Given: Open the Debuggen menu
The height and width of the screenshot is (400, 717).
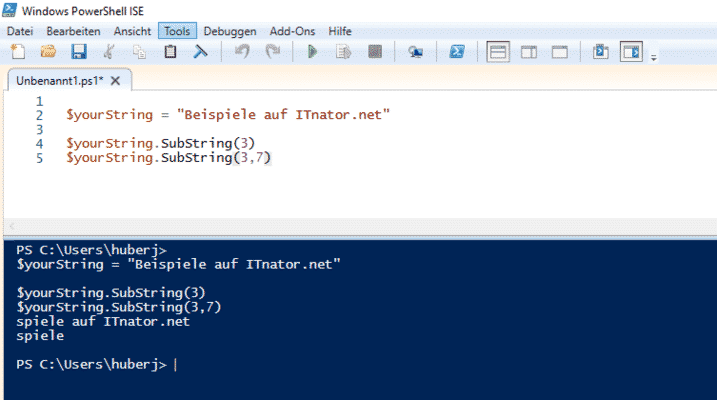Looking at the screenshot, I should [230, 32].
